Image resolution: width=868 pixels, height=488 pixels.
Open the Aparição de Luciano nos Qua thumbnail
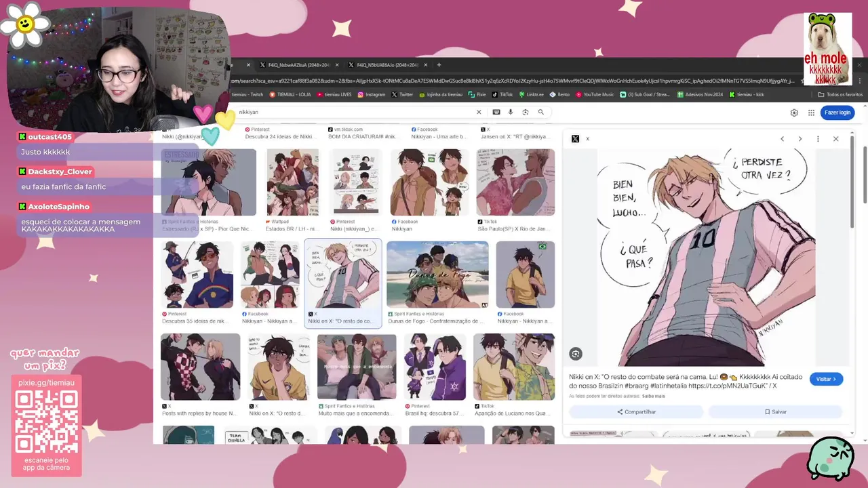(513, 367)
